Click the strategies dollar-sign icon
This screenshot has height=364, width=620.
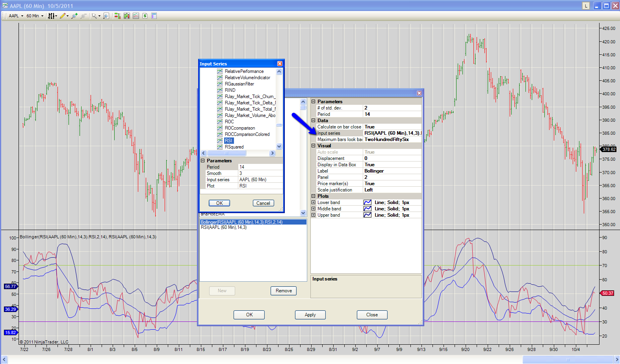145,16
